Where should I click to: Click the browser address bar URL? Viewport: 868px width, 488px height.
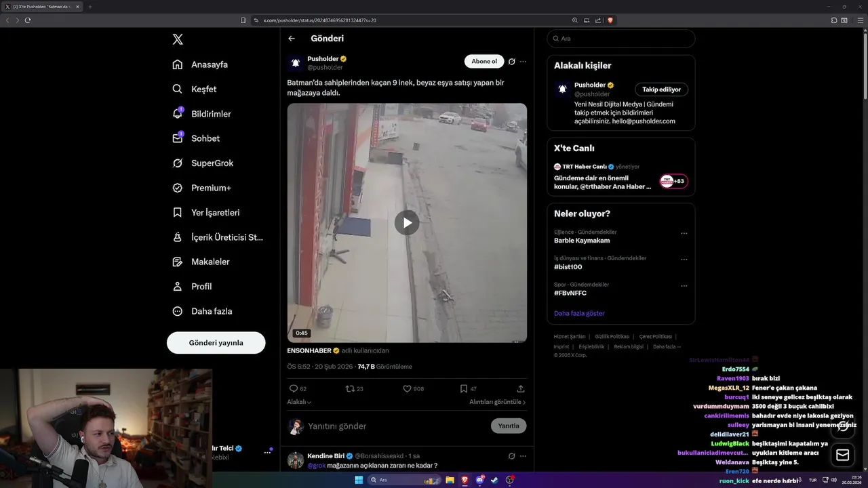319,20
